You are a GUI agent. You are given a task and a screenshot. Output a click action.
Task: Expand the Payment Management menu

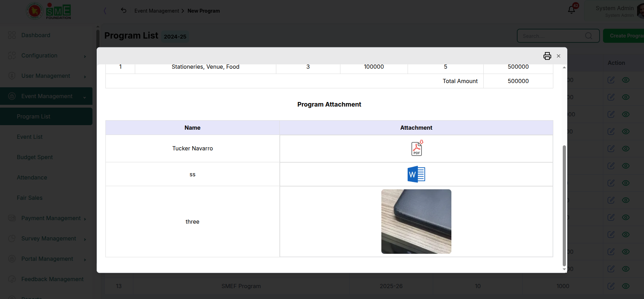(x=46, y=218)
